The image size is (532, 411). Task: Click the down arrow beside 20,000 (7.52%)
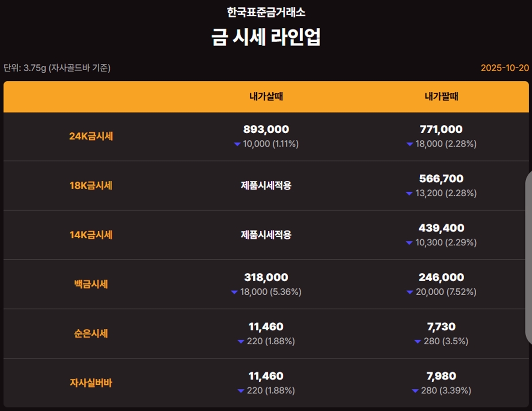coord(410,292)
